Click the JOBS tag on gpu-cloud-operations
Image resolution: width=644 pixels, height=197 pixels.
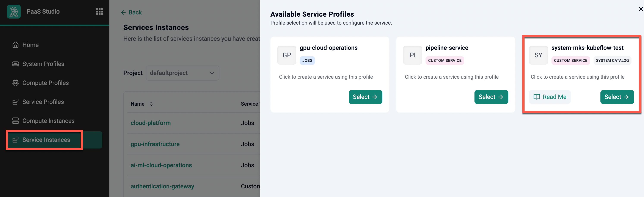pos(307,60)
